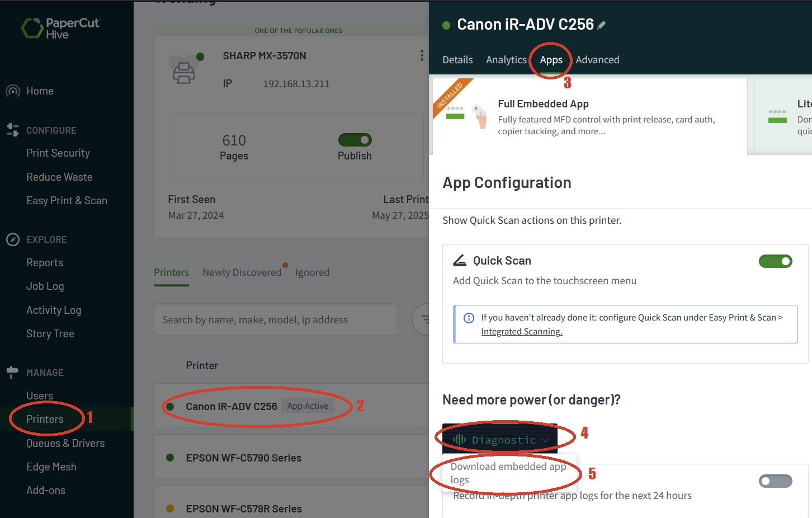The height and width of the screenshot is (518, 812).
Task: Click the Configure sliders icon in sidebar
Action: [x=12, y=130]
